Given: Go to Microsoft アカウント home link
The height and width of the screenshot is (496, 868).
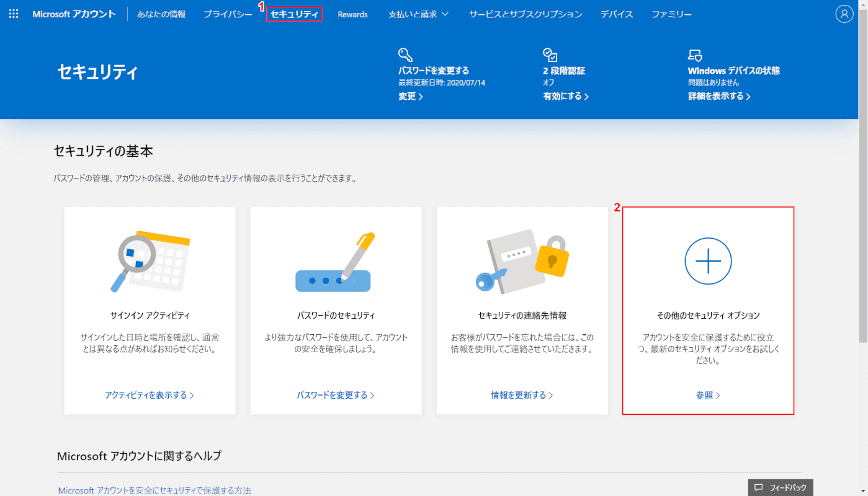Looking at the screenshot, I should pyautogui.click(x=74, y=14).
